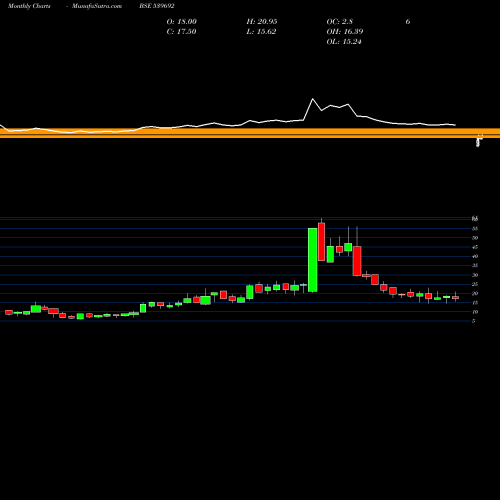
Task: Click the price axis label '30'
Action: click(475, 275)
